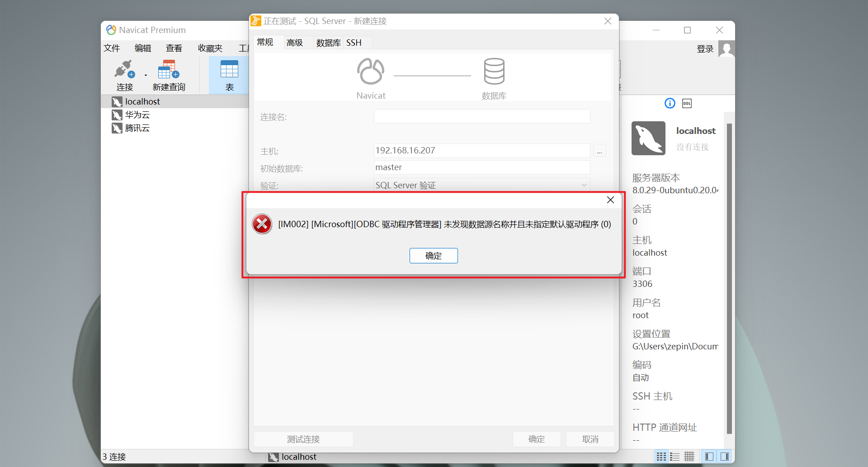The width and height of the screenshot is (868, 467).
Task: Click the user avatar icon
Action: [x=726, y=49]
